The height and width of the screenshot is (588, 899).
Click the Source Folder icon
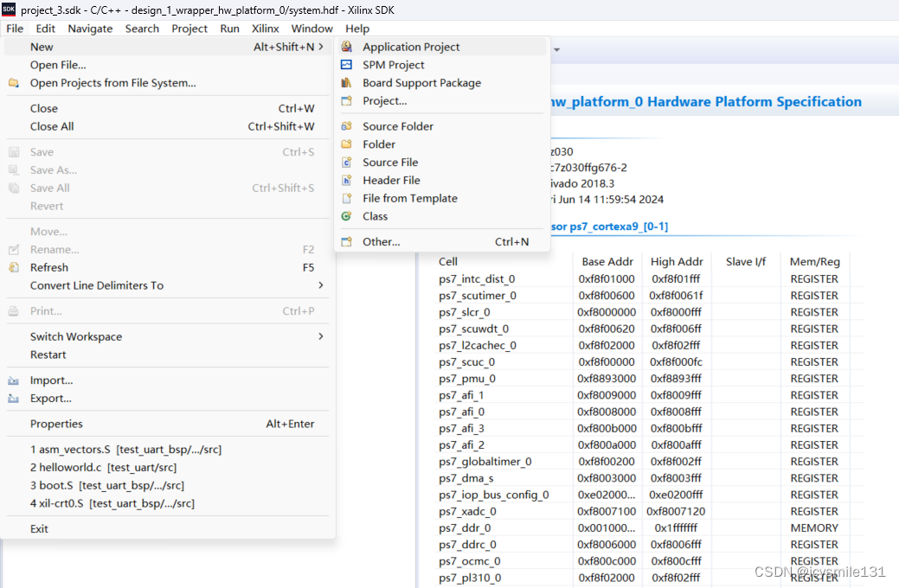pos(346,126)
